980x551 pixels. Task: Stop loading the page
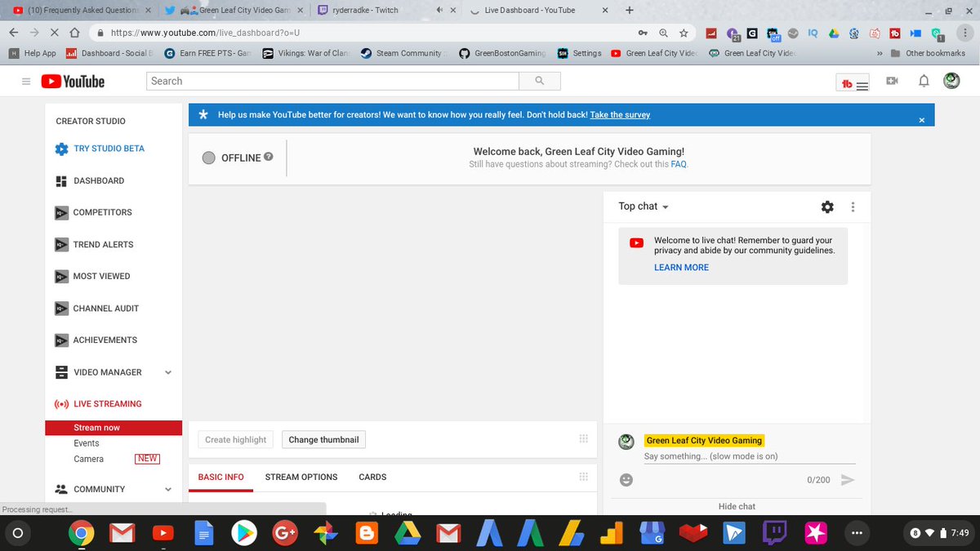click(x=54, y=33)
